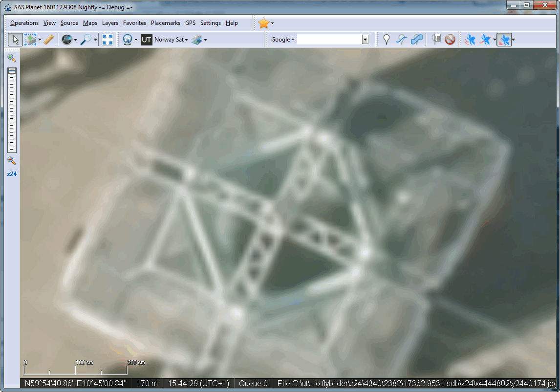
Task: Toggle full screen map view icon
Action: coord(108,40)
